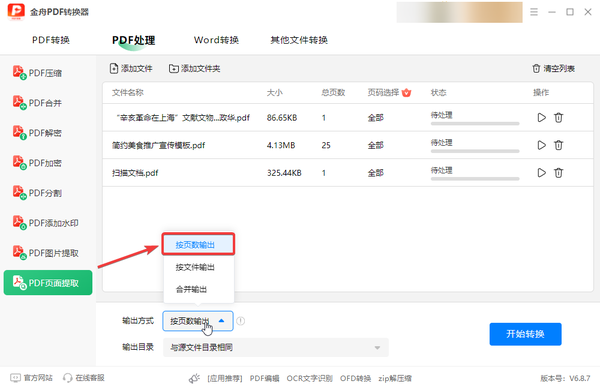The height and width of the screenshot is (390, 600).
Task: Select file name 扫描文档.pdf
Action: (x=135, y=173)
